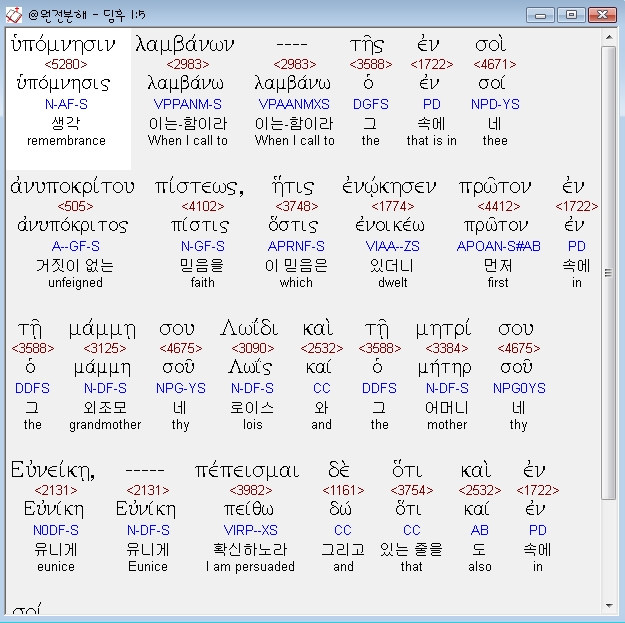Click the lowercase gloss eunice
Viewport: 625px width, 623px height.
pyautogui.click(x=56, y=566)
